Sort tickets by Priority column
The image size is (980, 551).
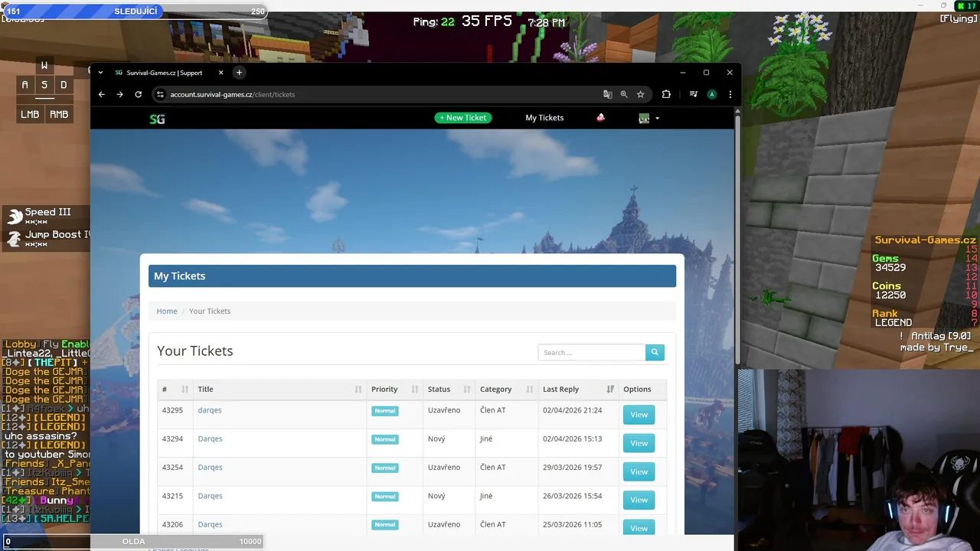tap(394, 390)
